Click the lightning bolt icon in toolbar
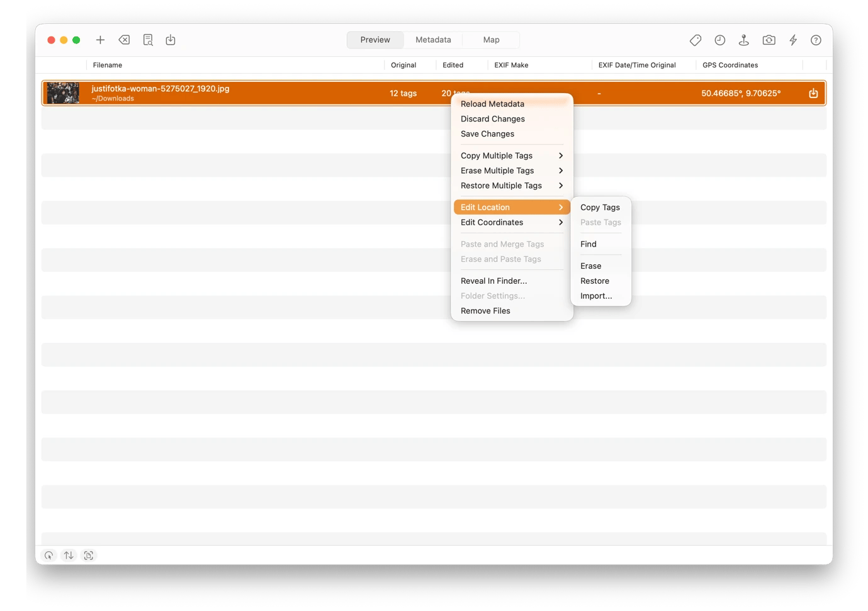This screenshot has width=868, height=611. coord(793,40)
